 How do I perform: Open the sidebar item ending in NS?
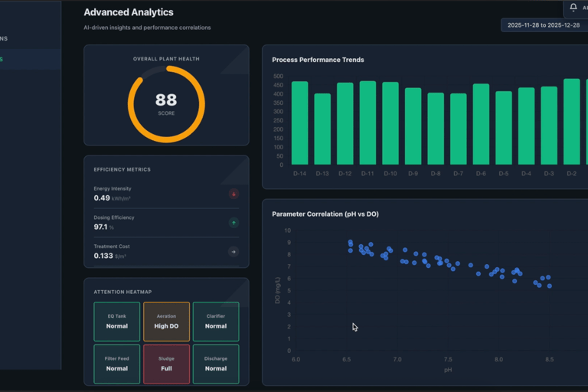pos(31,38)
